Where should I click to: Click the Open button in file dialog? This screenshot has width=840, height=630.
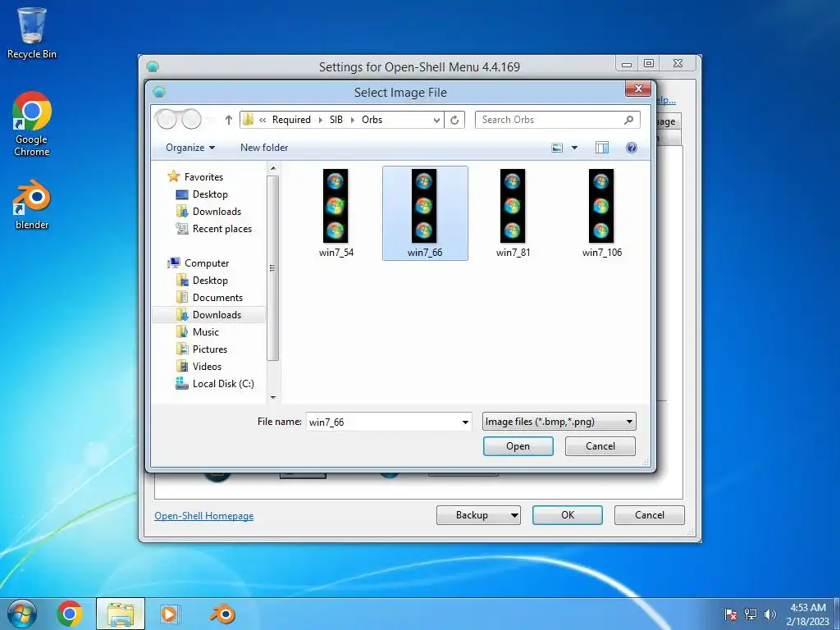(x=518, y=446)
